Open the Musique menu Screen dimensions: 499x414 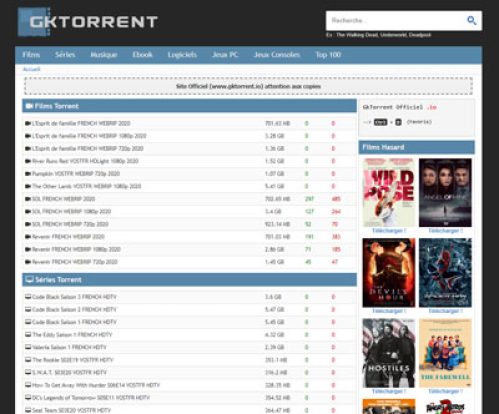coord(104,55)
